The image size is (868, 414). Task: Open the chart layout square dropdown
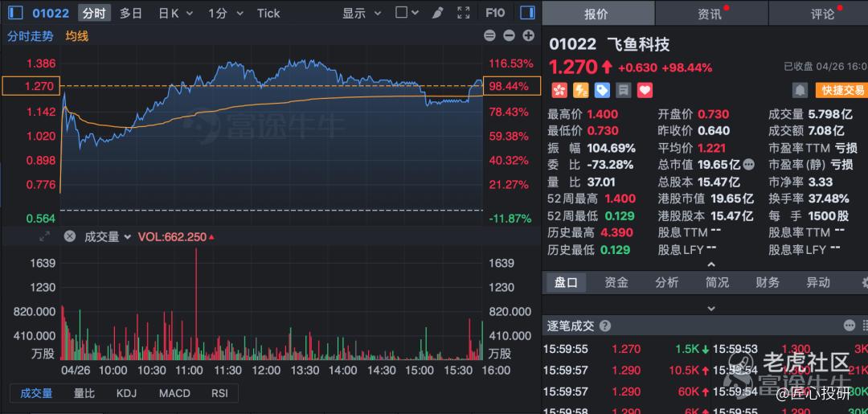point(408,13)
